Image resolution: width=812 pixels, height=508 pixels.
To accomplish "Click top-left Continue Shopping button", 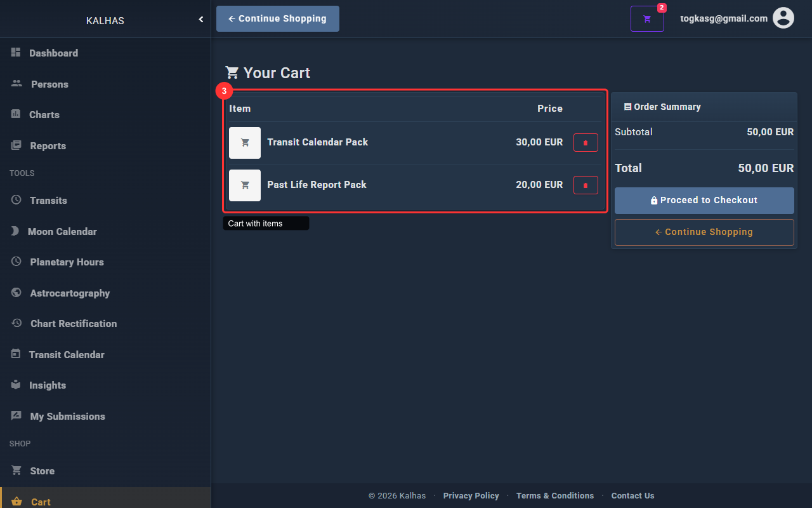I will (278, 19).
